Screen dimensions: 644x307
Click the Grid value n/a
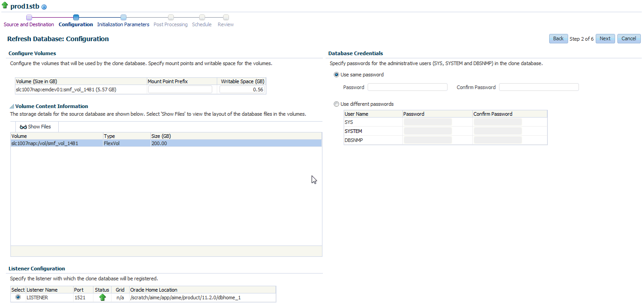pos(120,298)
